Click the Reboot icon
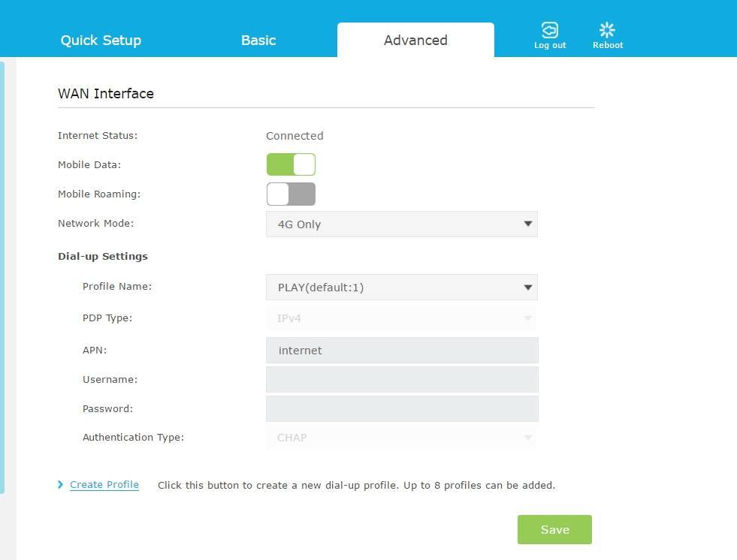 click(x=607, y=30)
